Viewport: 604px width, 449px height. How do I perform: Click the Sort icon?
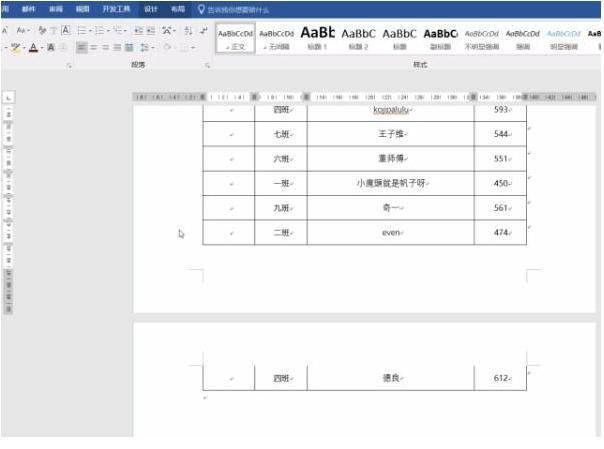pos(188,30)
